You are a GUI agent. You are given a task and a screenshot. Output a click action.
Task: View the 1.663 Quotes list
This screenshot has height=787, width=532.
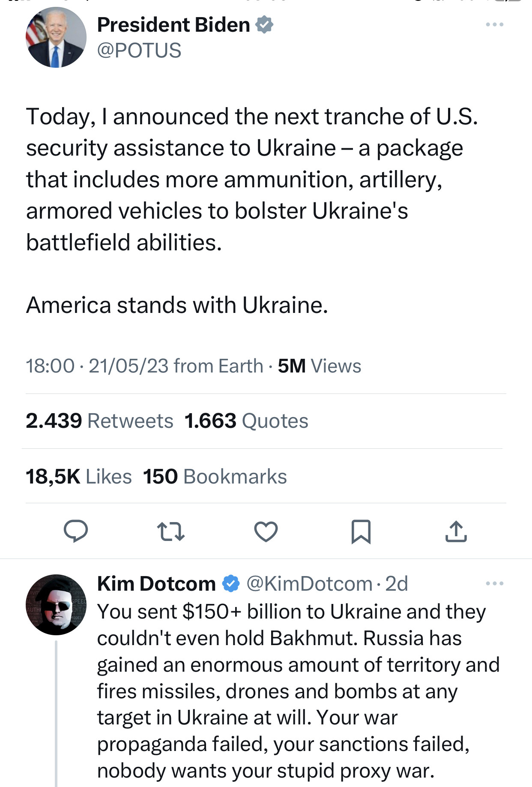point(246,421)
